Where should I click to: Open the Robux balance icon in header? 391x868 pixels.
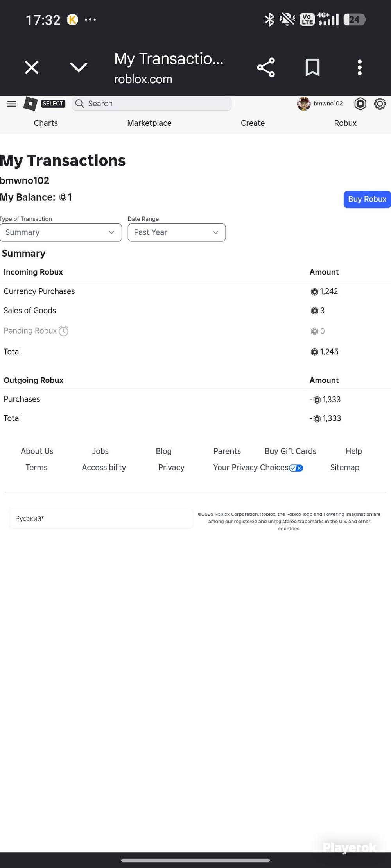tap(360, 104)
